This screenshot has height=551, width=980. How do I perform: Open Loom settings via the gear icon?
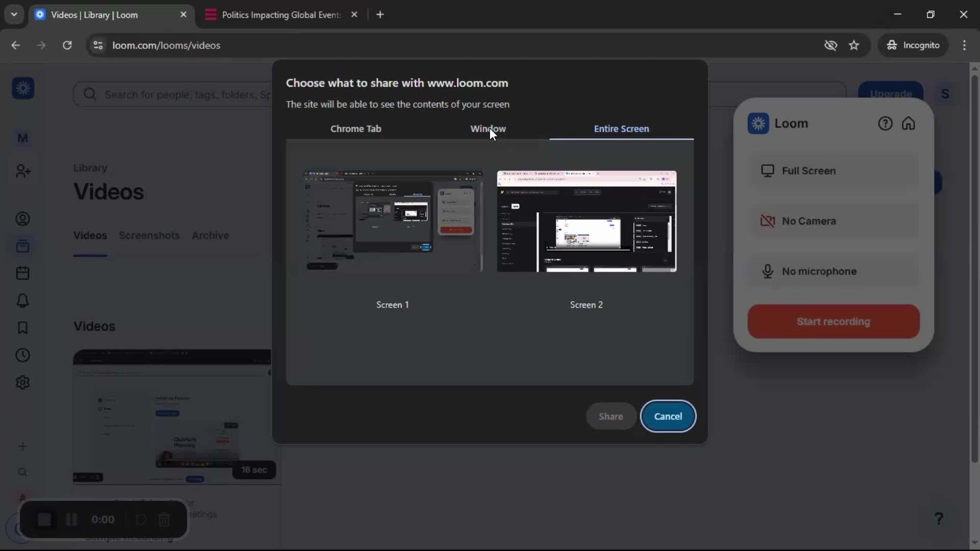(22, 382)
